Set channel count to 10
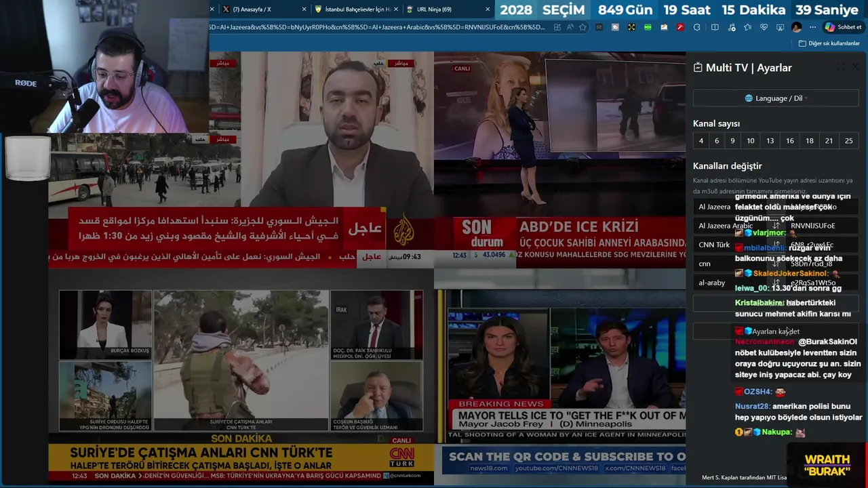868x488 pixels. pyautogui.click(x=751, y=141)
